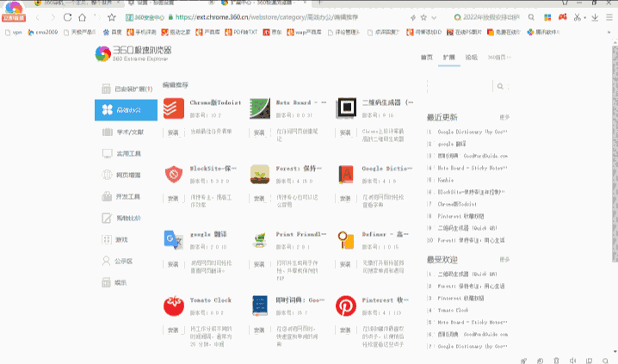
Task: Open the downloads arrow icon in toolbar
Action: click(x=595, y=17)
